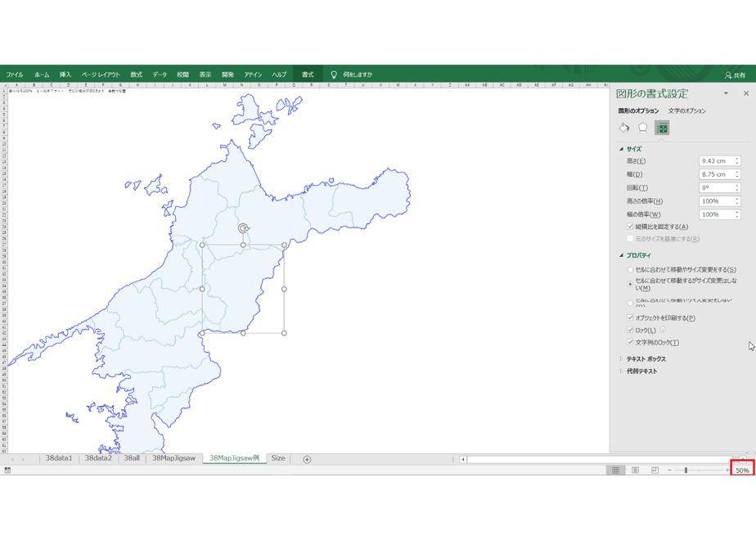Screen dimensions: 756x540
Task: Collapse the サイズ section
Action: (x=622, y=149)
